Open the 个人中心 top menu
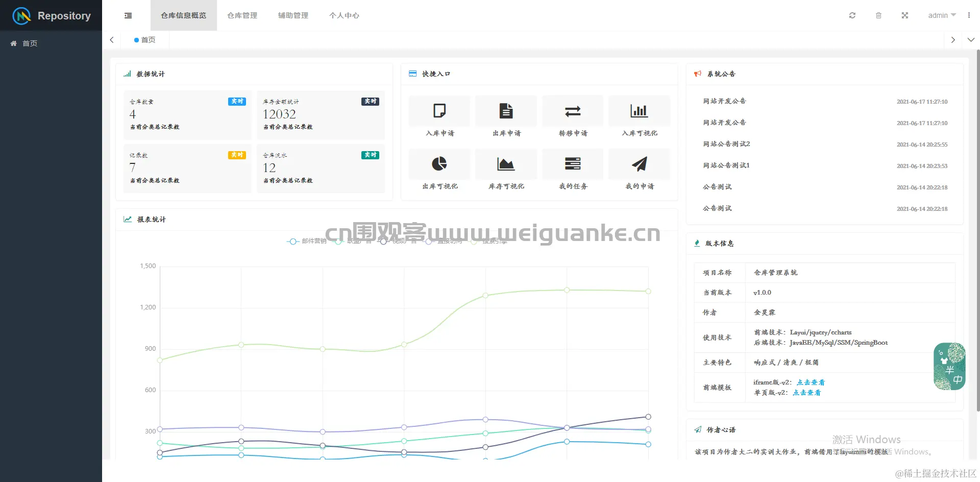The height and width of the screenshot is (482, 980). 345,15
